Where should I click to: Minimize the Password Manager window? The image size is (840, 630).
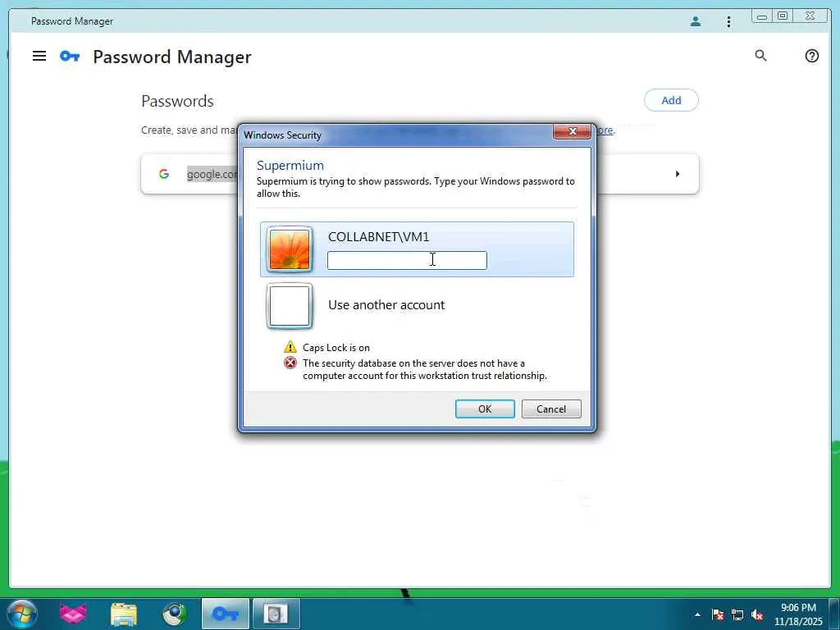pyautogui.click(x=762, y=16)
